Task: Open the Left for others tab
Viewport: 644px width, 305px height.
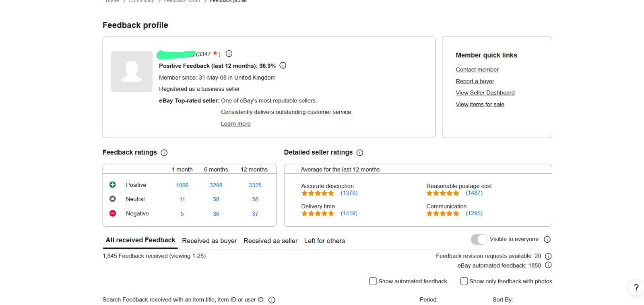Action: click(x=324, y=241)
